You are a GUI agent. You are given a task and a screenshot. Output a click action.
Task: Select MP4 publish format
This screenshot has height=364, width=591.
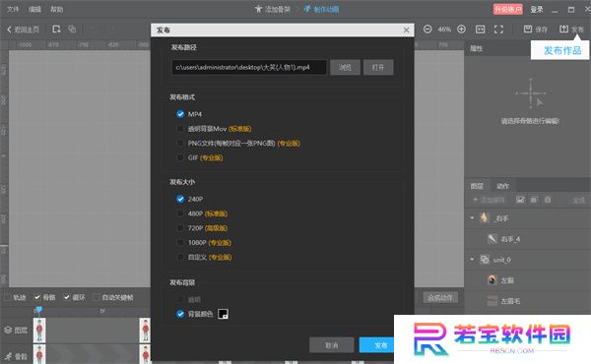click(x=180, y=114)
